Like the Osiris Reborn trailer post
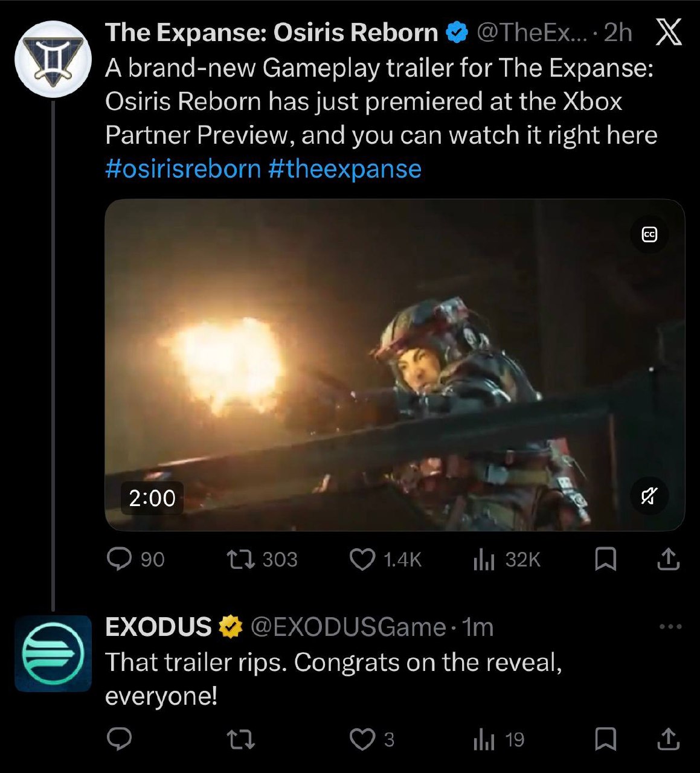 tap(362, 559)
